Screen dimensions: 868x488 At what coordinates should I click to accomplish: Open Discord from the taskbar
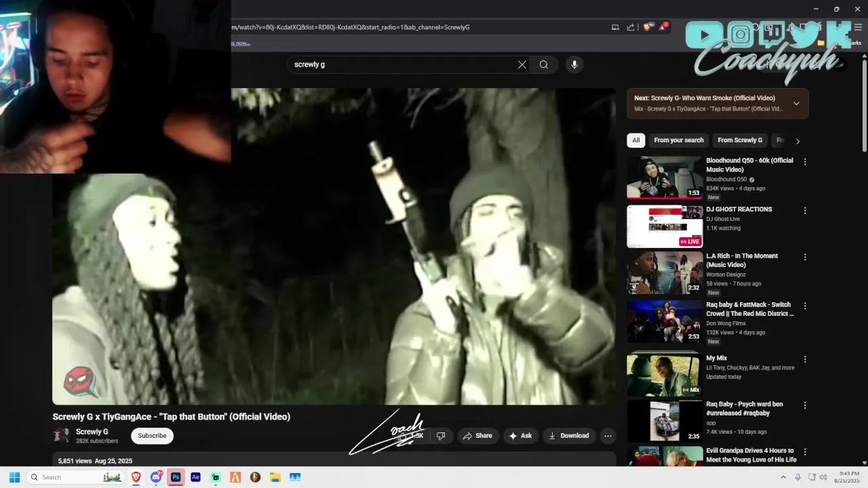[156, 477]
